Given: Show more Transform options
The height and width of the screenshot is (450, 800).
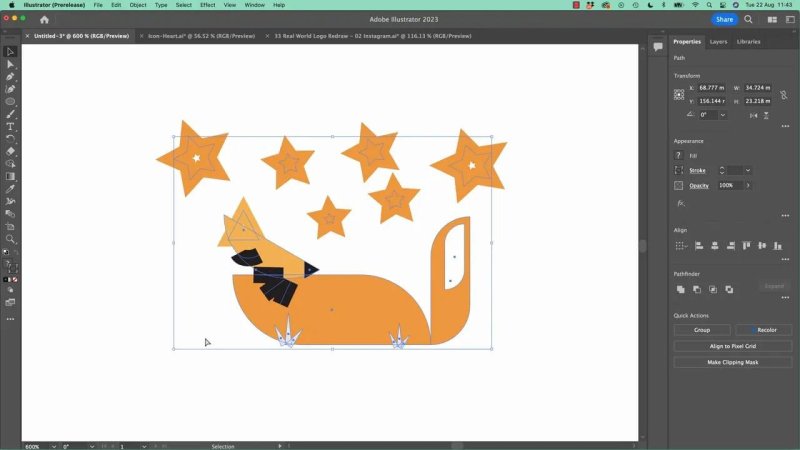Looking at the screenshot, I should (x=785, y=126).
